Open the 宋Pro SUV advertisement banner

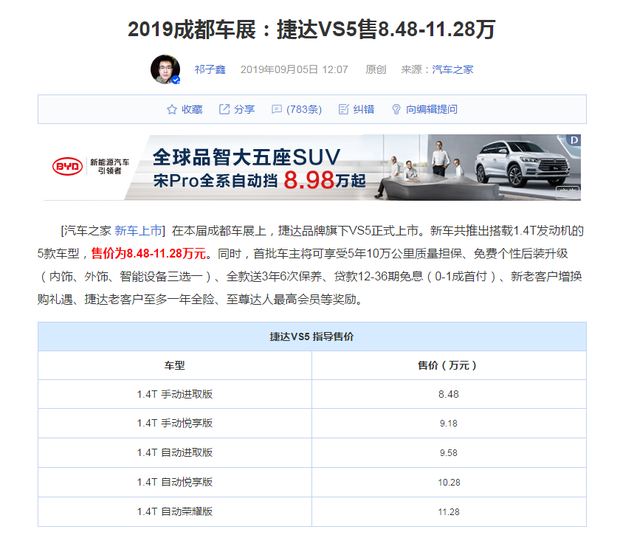[312, 167]
